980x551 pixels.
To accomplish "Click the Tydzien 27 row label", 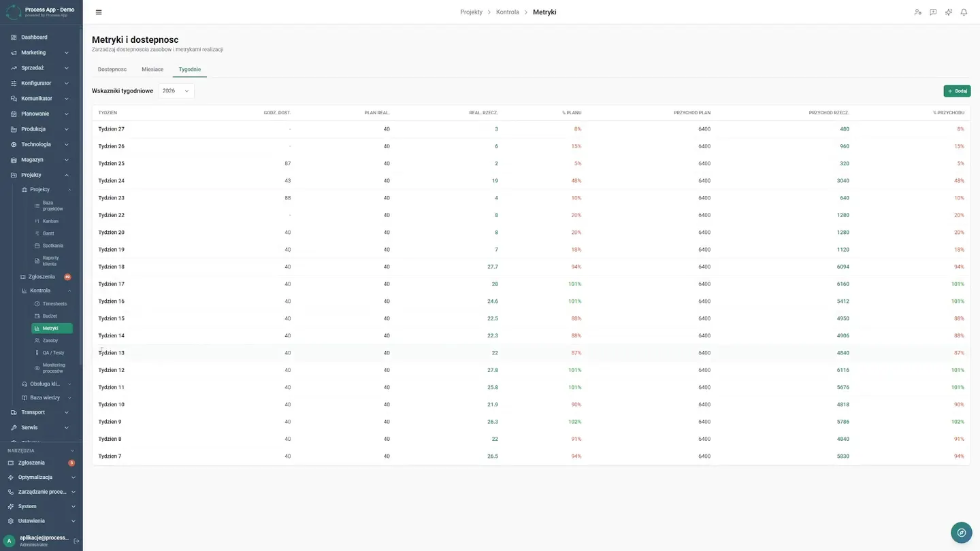I will click(112, 129).
